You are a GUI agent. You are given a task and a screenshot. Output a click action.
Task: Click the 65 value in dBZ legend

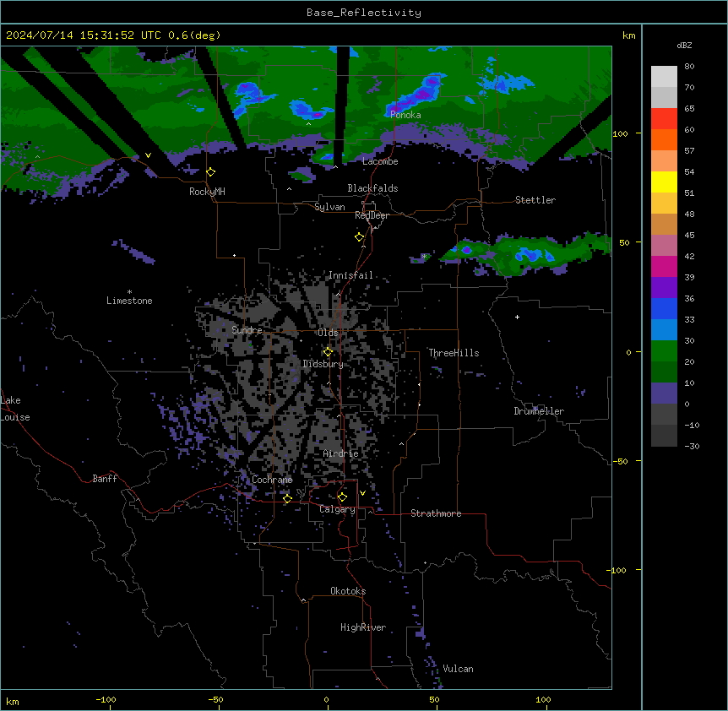(689, 109)
